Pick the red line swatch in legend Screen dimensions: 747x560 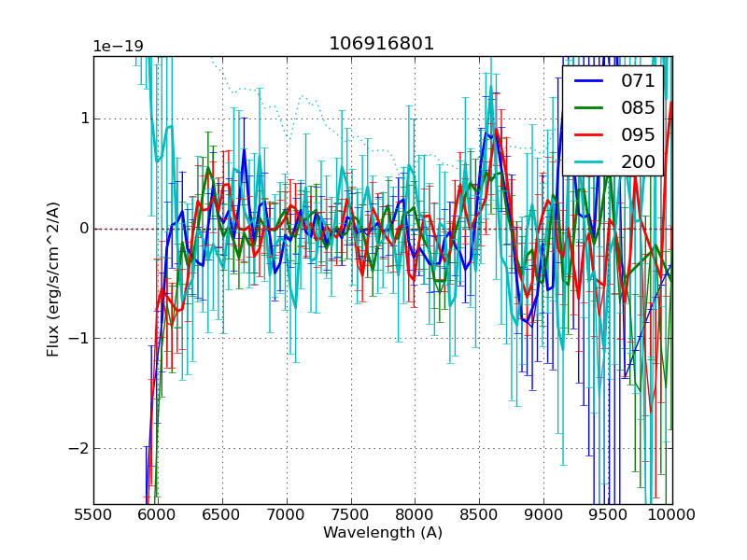pyautogui.click(x=589, y=134)
